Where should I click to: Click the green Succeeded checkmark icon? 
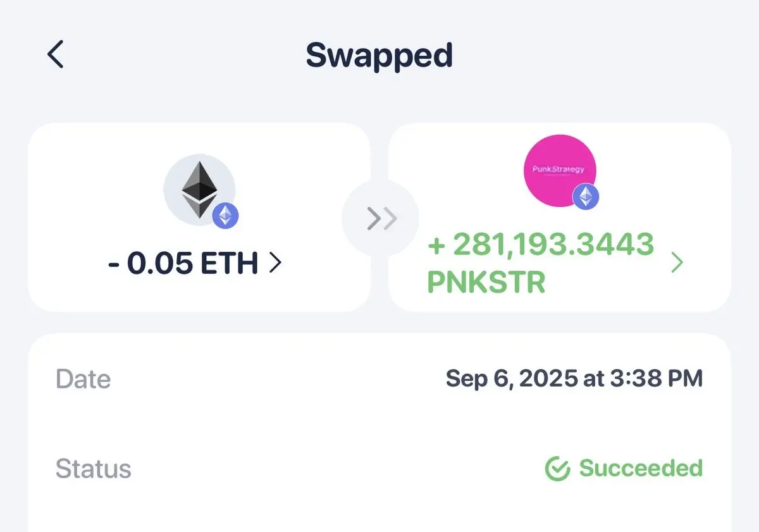click(x=557, y=469)
